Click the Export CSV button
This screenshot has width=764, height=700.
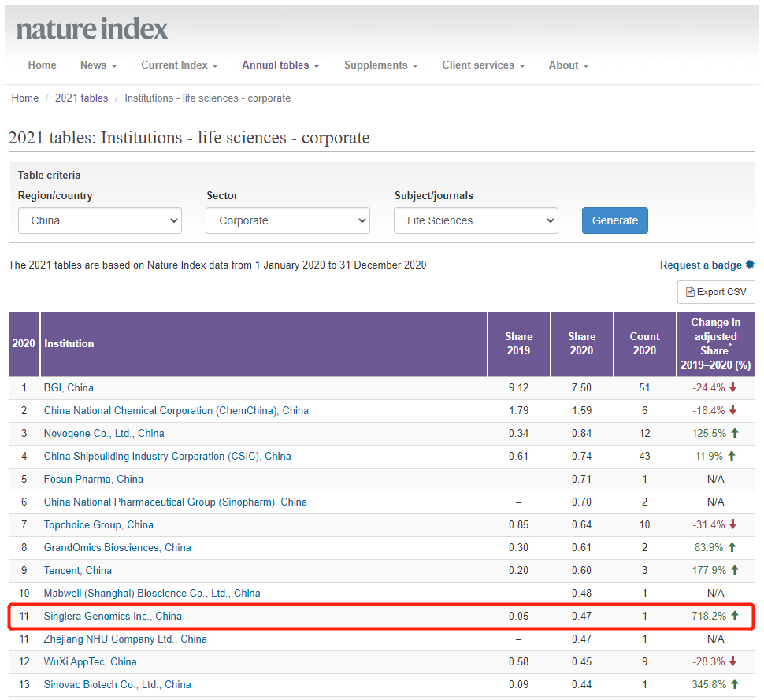(716, 292)
